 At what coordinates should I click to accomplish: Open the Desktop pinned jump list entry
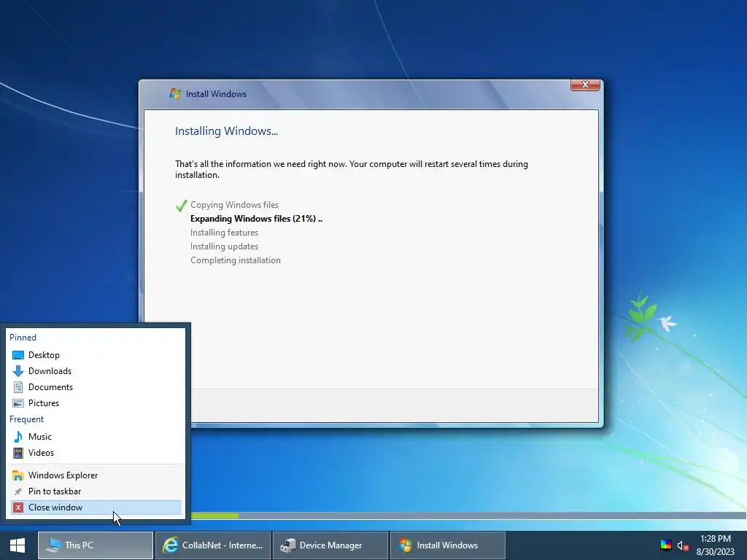(96, 355)
